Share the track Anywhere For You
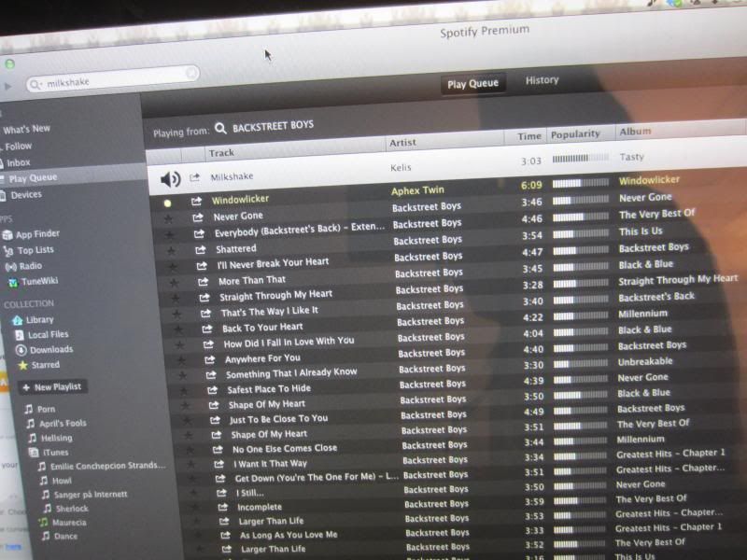The image size is (747, 560). point(209,360)
